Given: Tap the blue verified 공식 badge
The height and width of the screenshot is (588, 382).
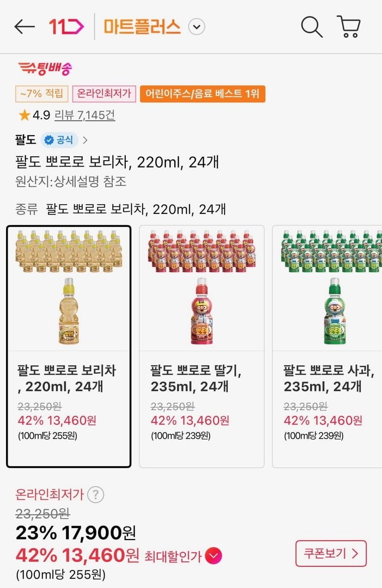Looking at the screenshot, I should tap(59, 140).
